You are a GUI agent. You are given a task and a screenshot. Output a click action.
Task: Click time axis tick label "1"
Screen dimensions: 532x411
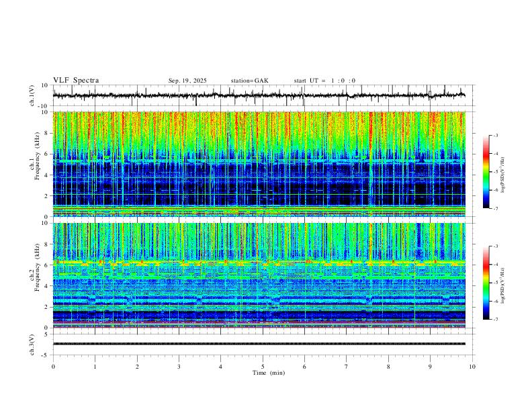coord(95,367)
